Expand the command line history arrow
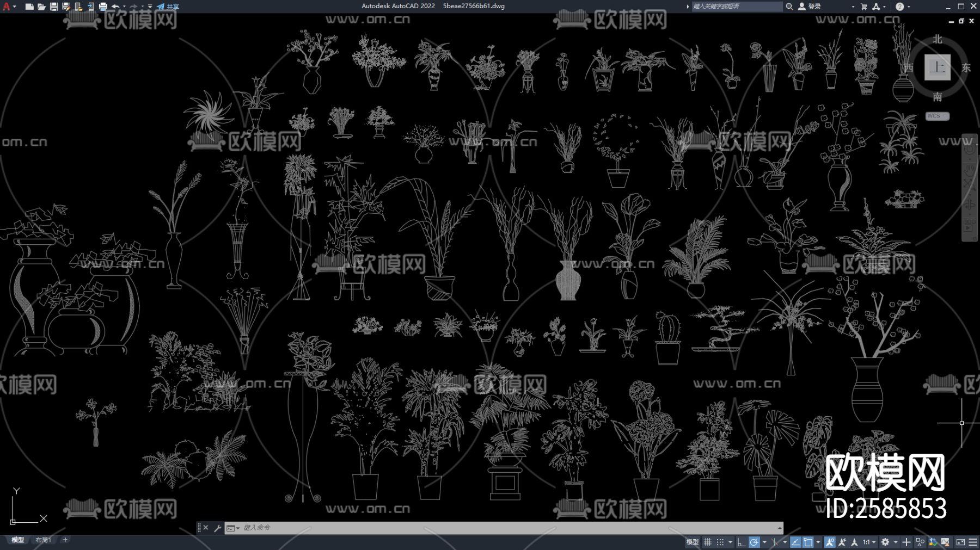This screenshot has width=980, height=550. pos(780,528)
